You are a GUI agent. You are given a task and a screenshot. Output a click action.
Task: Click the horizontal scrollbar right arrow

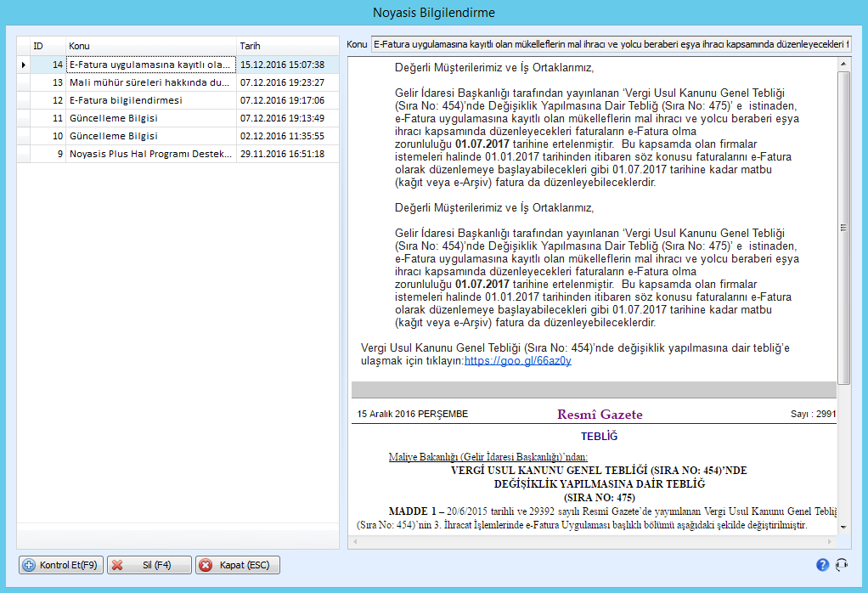click(830, 541)
